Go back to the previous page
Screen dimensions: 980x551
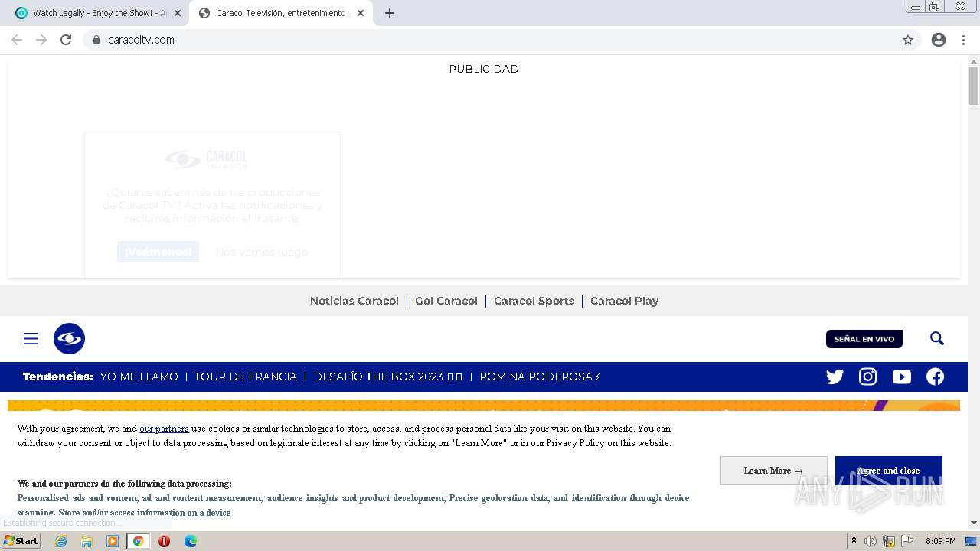[x=17, y=40]
